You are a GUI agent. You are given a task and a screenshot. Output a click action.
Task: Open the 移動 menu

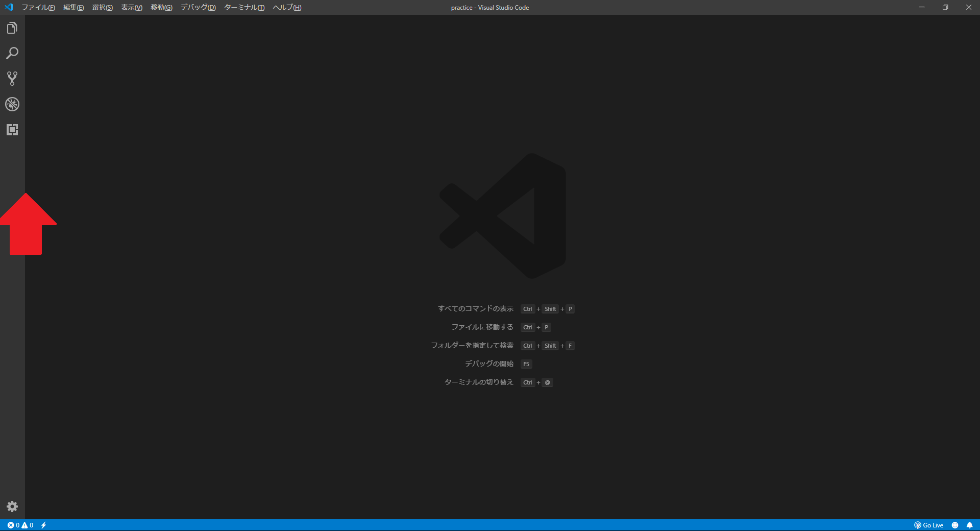[161, 7]
